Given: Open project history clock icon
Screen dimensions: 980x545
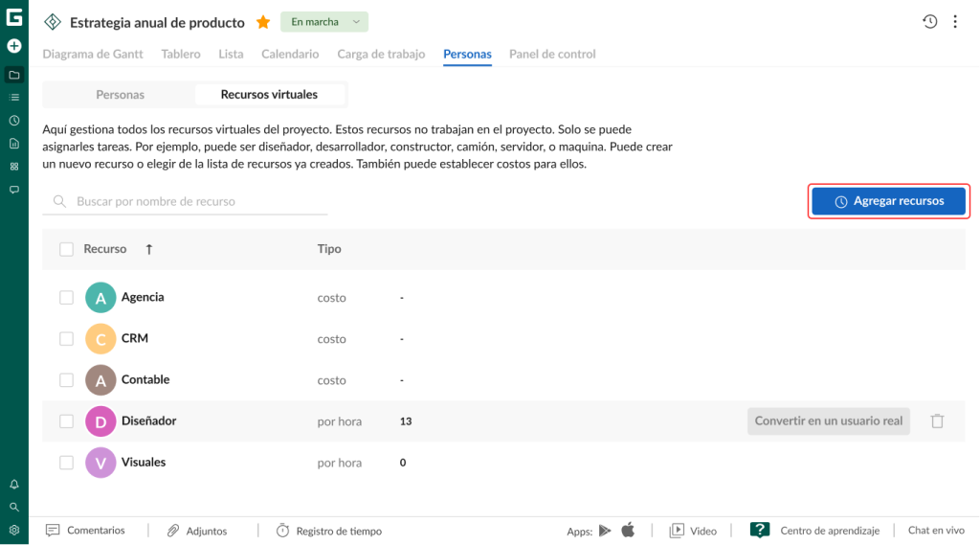Looking at the screenshot, I should coord(929,22).
